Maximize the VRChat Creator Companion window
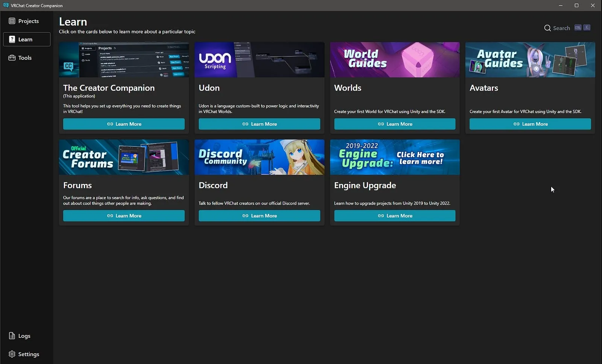Viewport: 602px width, 364px height. 576,5
